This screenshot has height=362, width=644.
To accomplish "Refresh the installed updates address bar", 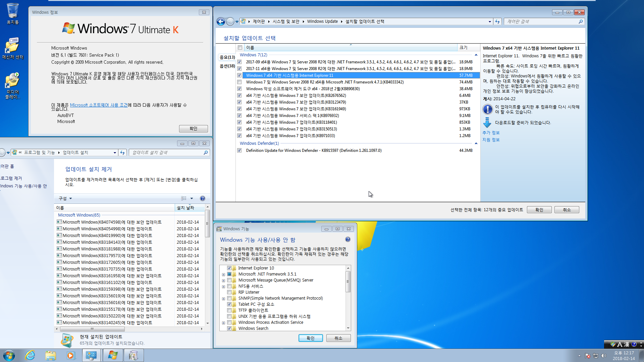I will 122,153.
